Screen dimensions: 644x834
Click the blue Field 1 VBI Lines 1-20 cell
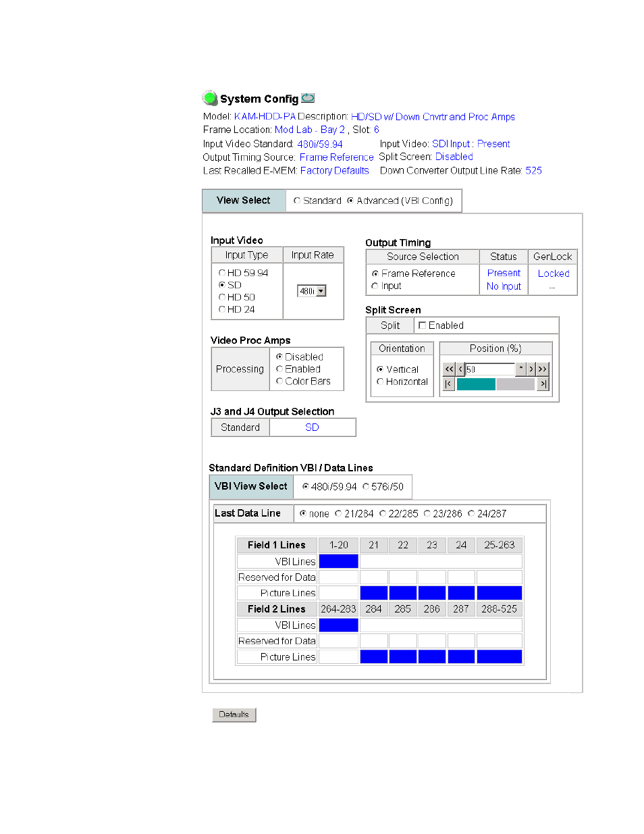[x=338, y=561]
